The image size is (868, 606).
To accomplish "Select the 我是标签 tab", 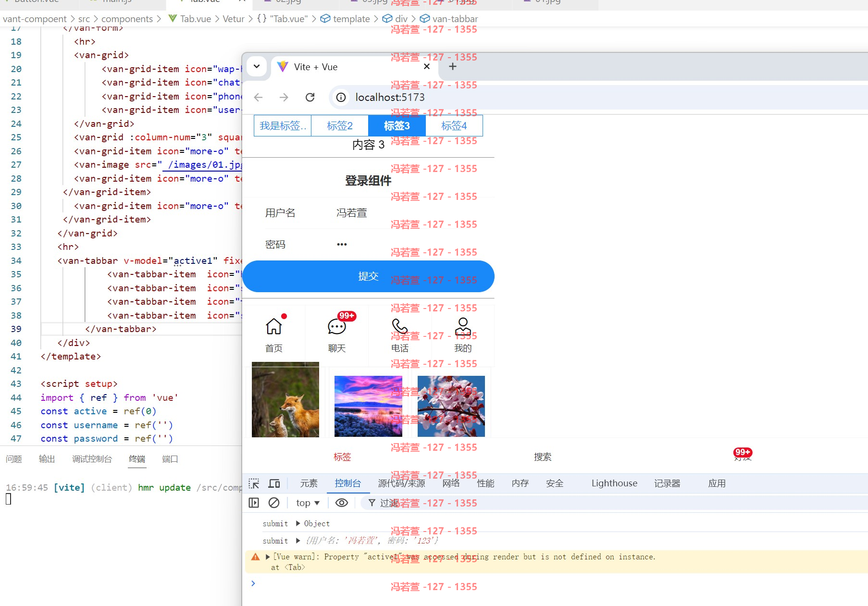I will click(x=283, y=126).
